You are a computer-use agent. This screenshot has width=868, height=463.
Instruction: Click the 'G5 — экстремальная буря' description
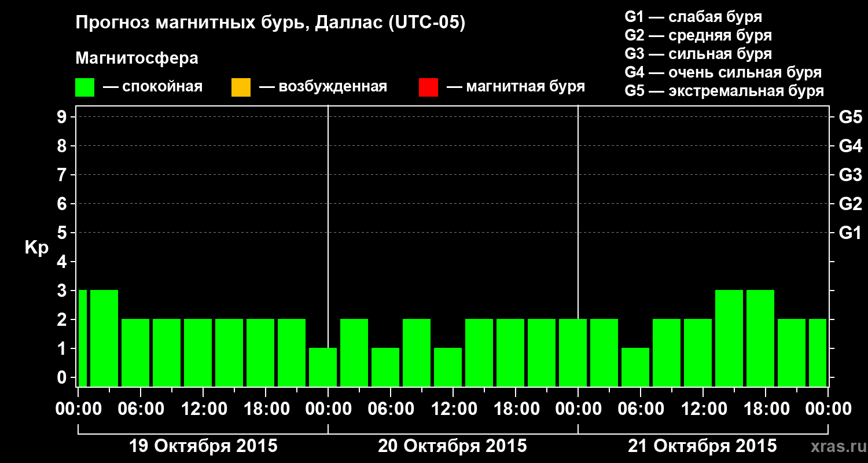[724, 91]
